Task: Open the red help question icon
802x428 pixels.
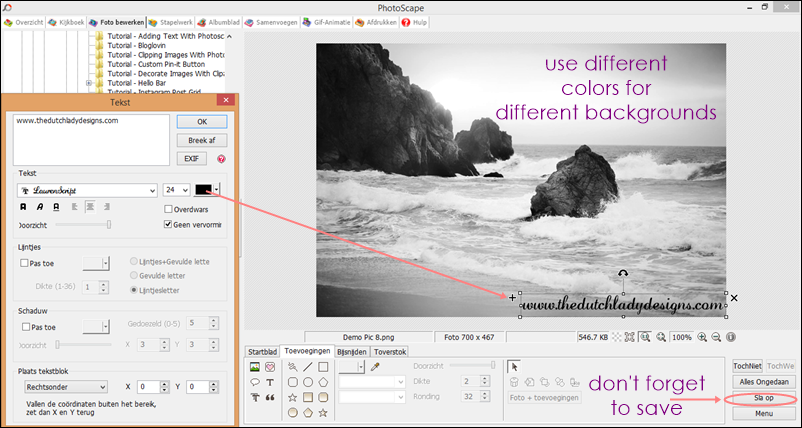Action: click(x=221, y=159)
